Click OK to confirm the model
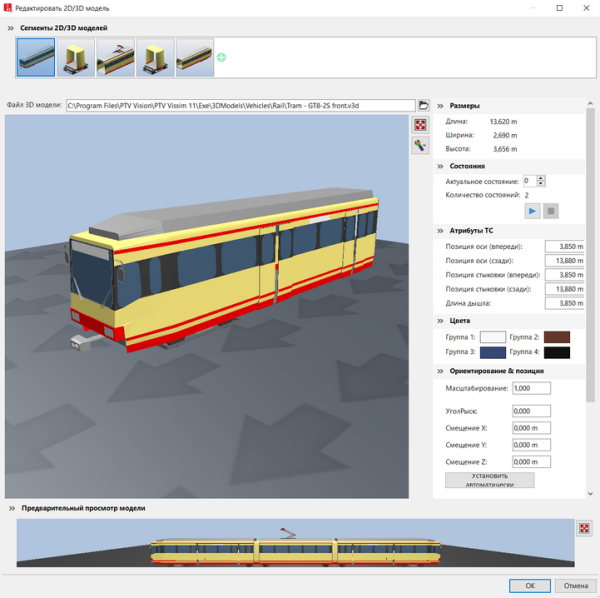The width and height of the screenshot is (600, 598). tap(529, 585)
